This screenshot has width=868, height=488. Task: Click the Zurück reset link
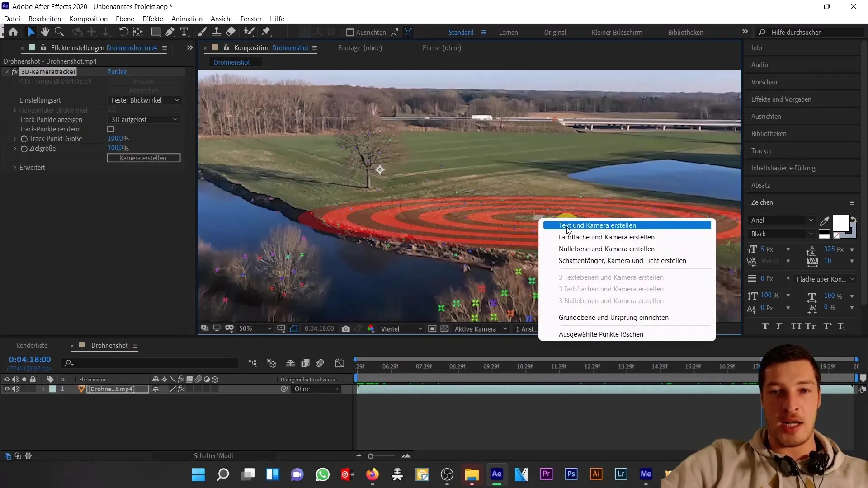tap(117, 72)
